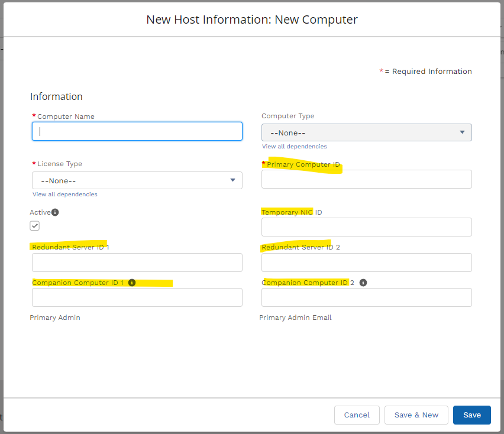Click the Redundant Server ID 1 field

137,263
